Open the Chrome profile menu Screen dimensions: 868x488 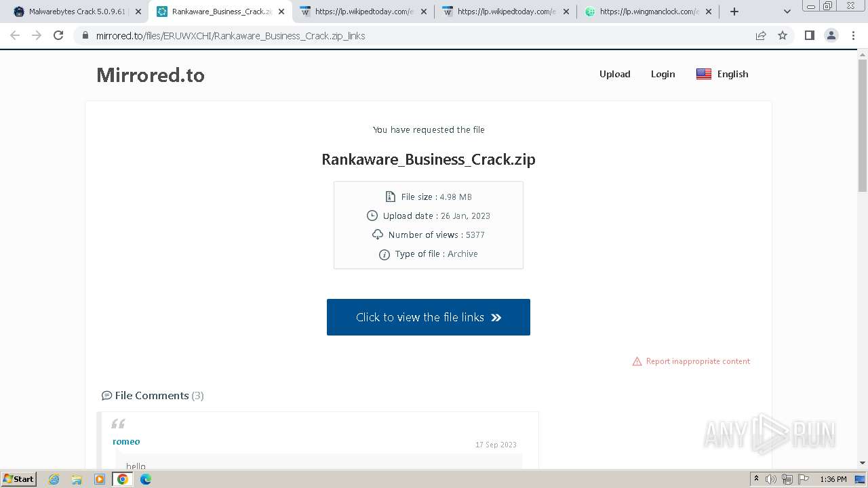(831, 35)
